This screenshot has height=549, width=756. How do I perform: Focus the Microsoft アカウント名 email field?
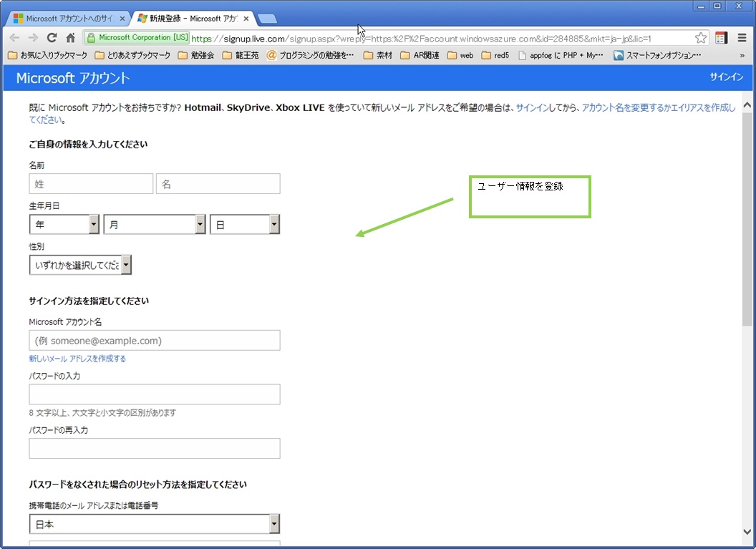[x=155, y=340]
